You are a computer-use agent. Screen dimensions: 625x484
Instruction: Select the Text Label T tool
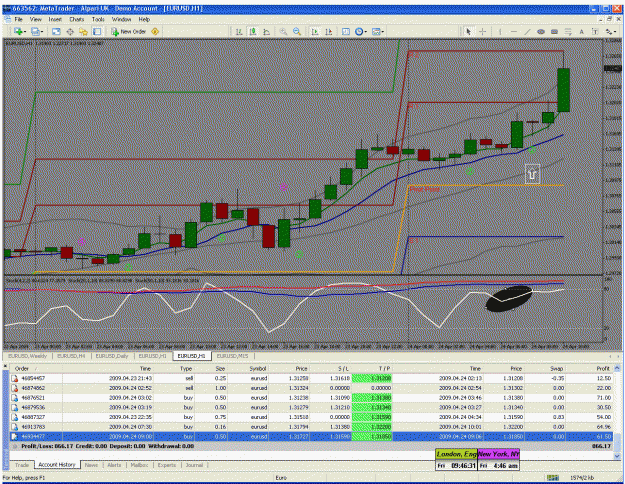click(x=595, y=31)
